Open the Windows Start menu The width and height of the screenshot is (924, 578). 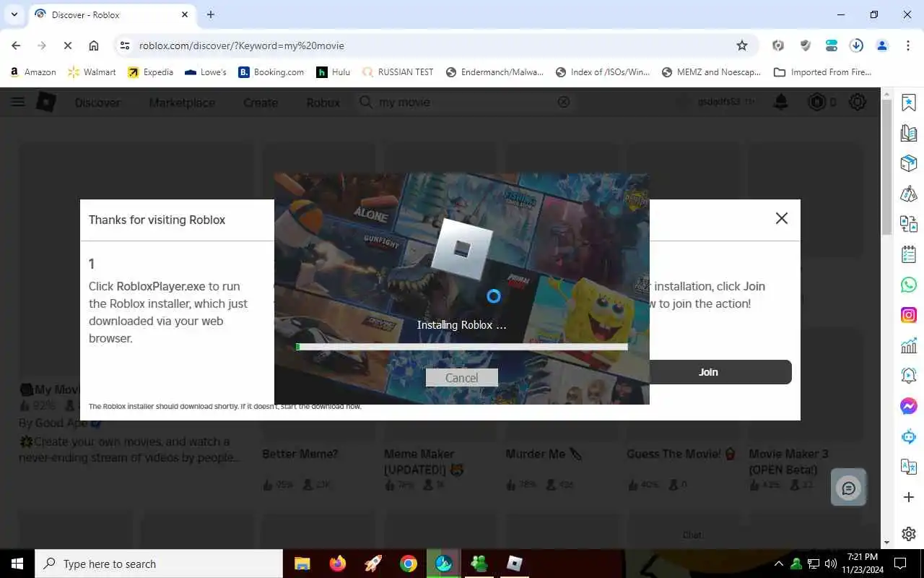(17, 564)
